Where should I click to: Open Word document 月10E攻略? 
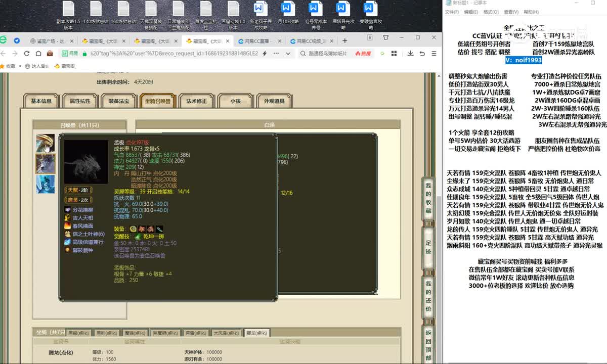[288, 13]
